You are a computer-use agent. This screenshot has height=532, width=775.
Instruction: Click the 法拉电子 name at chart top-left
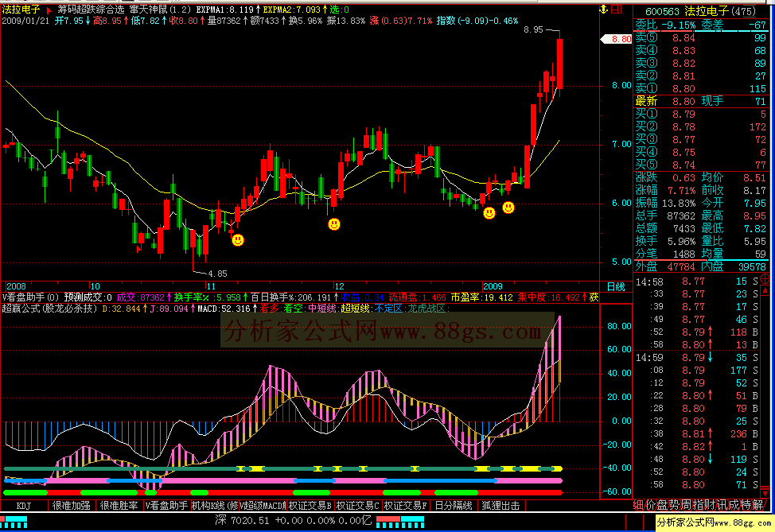click(21, 10)
